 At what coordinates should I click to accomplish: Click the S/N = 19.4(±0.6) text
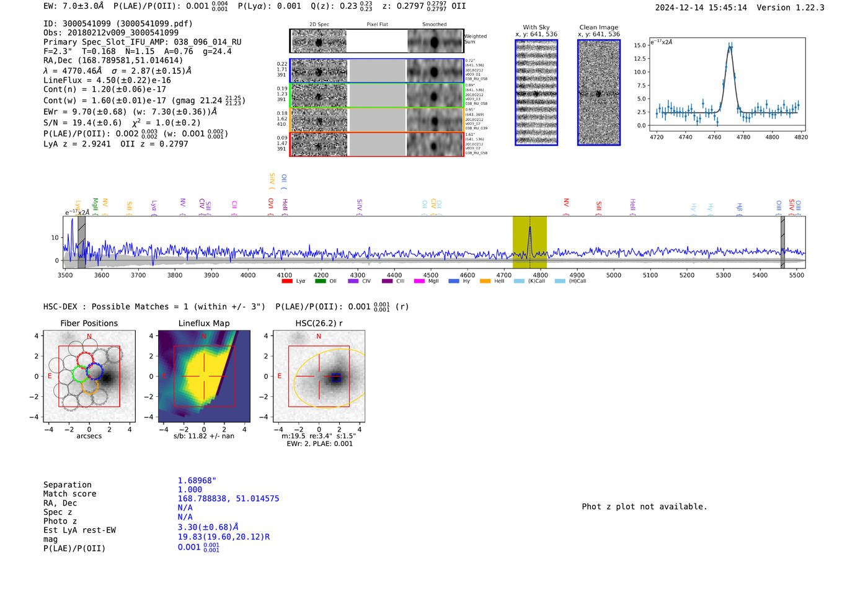(x=82, y=123)
